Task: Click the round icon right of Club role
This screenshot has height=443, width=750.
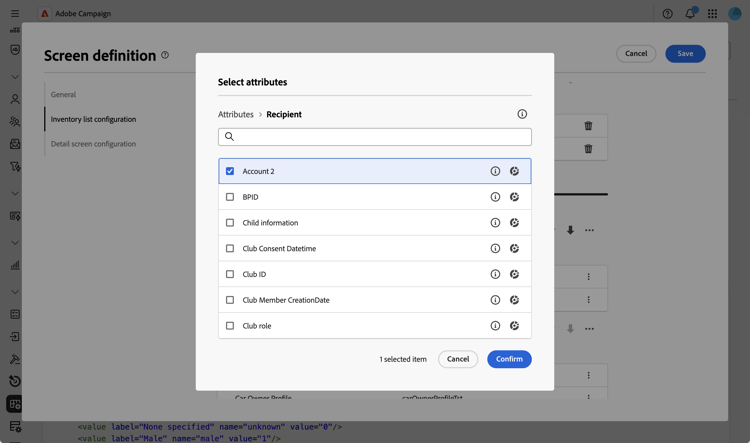Action: click(514, 326)
